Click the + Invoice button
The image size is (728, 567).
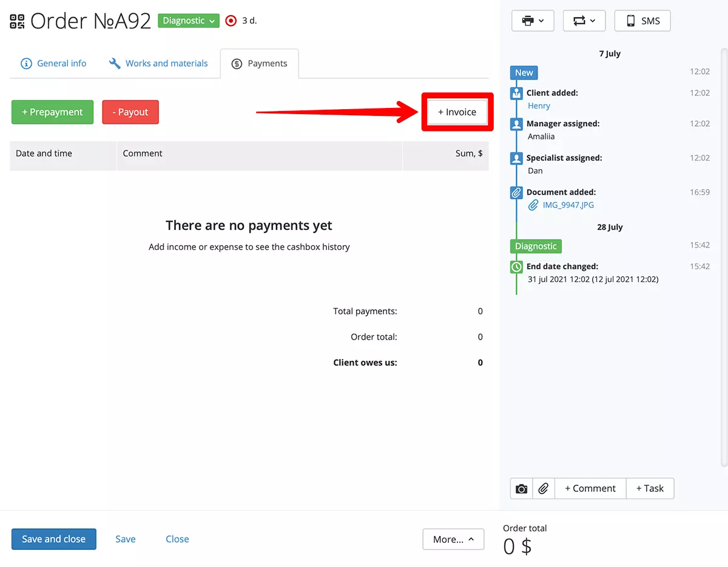(x=457, y=112)
